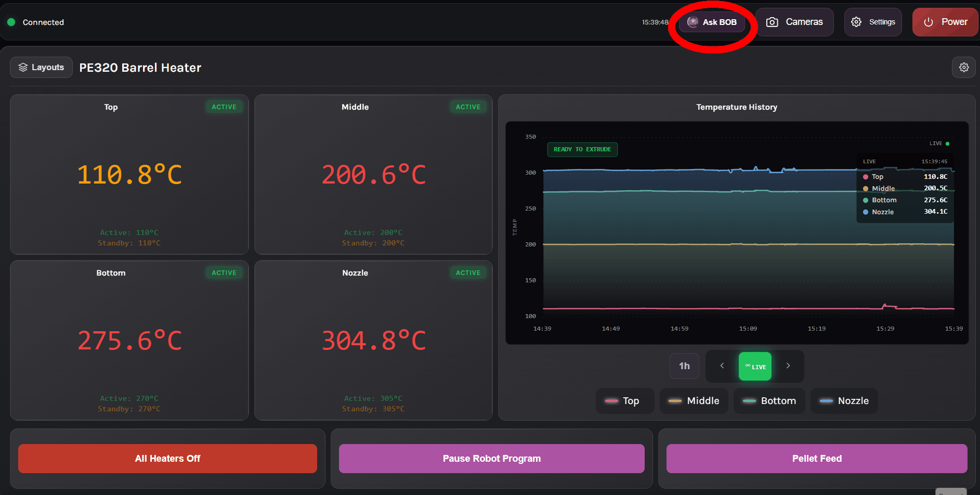Toggle Bottom series in chart legend
This screenshot has width=980, height=495.
[x=769, y=401]
